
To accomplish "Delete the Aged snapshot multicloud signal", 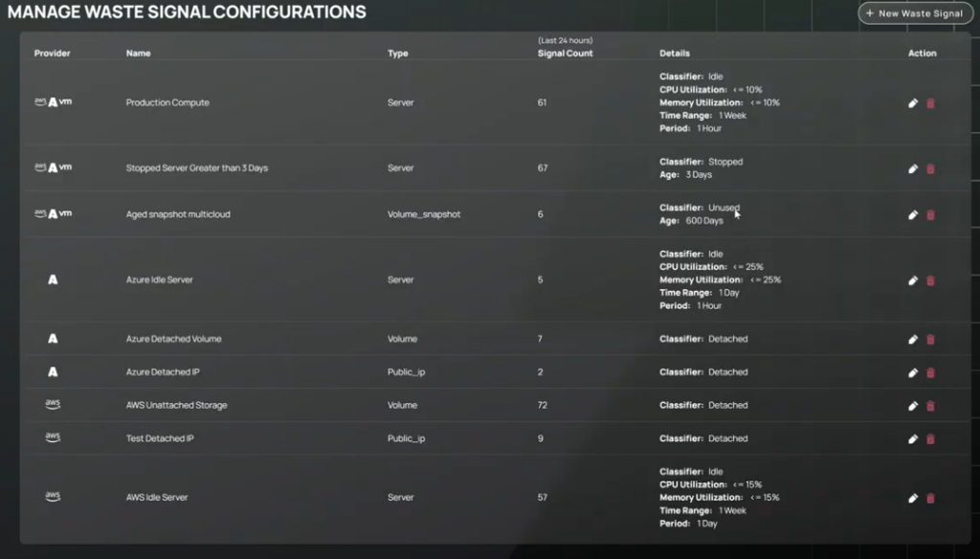I will (x=932, y=213).
